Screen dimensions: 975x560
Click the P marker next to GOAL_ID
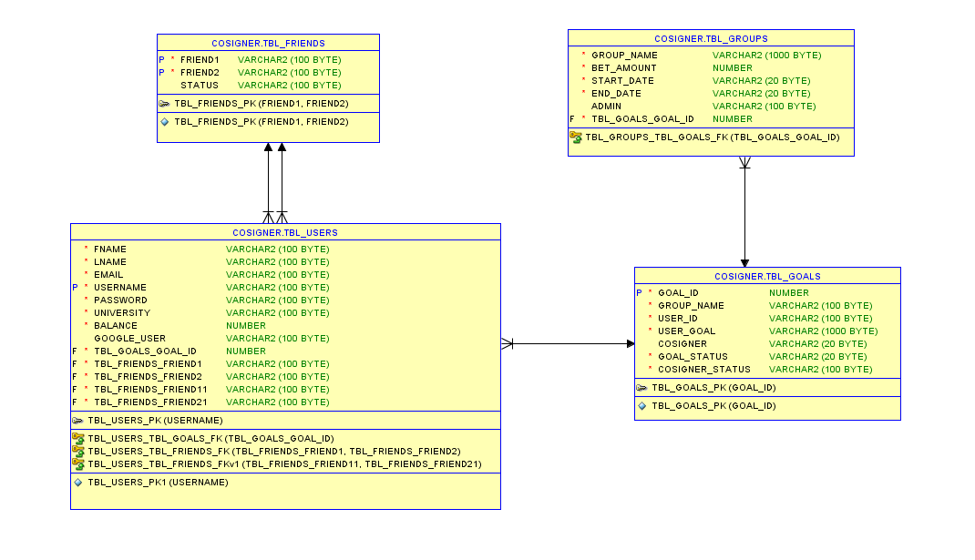pyautogui.click(x=640, y=292)
